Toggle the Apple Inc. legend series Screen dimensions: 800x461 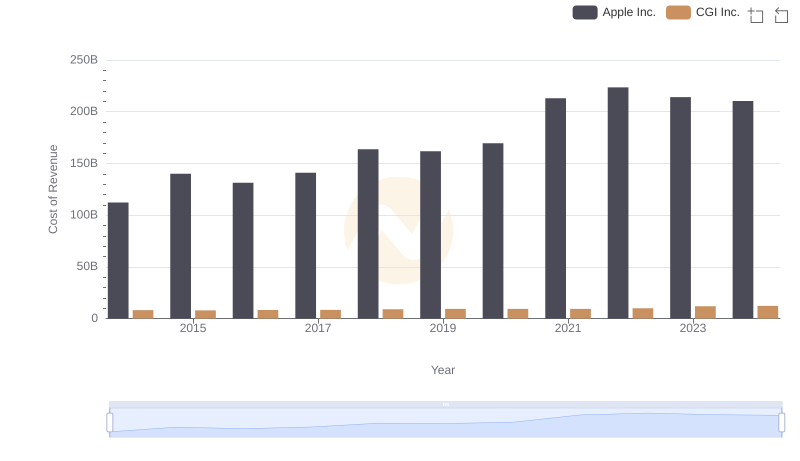[x=614, y=12]
